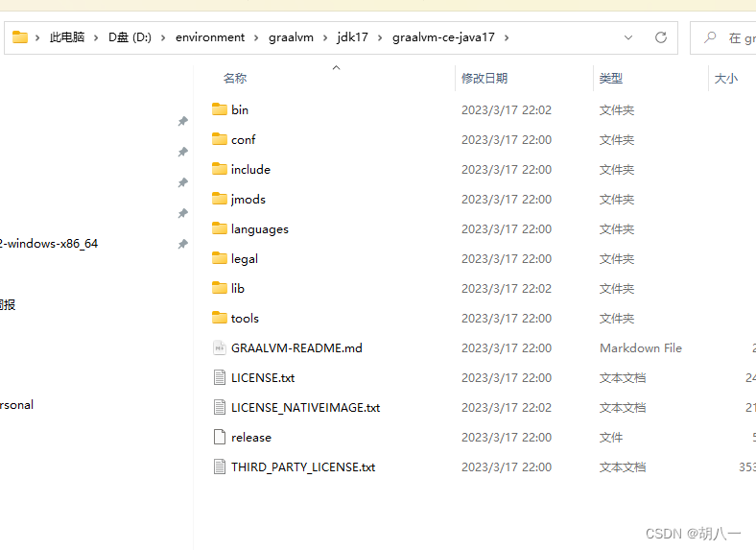Click the include folder icon

[x=220, y=169]
